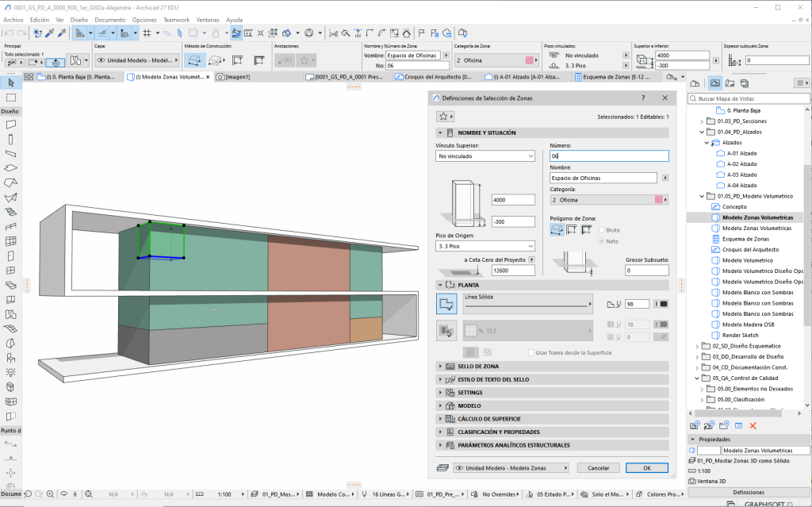Toggle the grid snap icon in toolbar

tap(147, 33)
